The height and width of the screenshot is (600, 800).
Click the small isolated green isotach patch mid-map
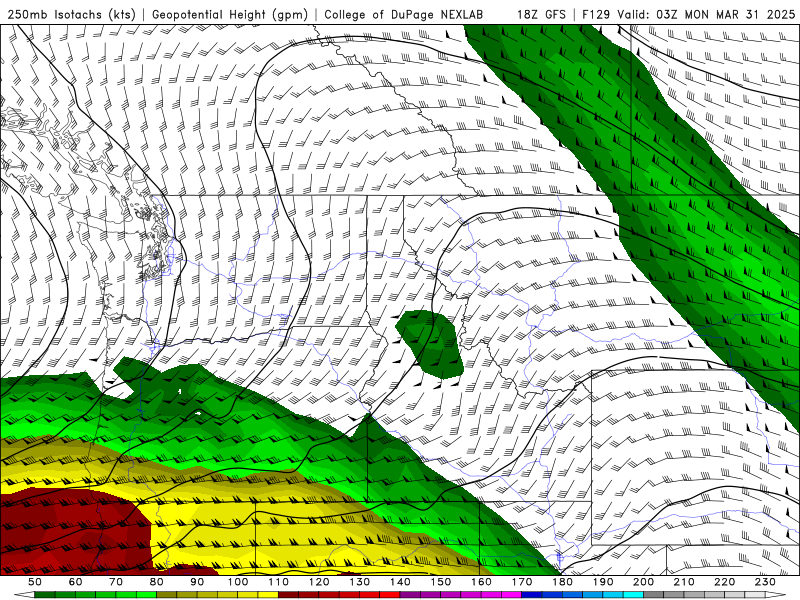[x=430, y=344]
